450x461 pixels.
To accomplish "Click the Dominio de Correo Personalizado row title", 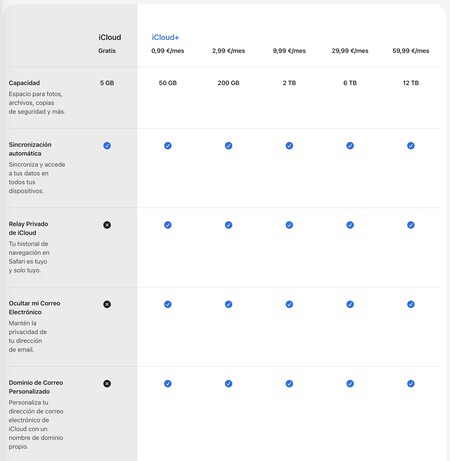I will coord(36,387).
